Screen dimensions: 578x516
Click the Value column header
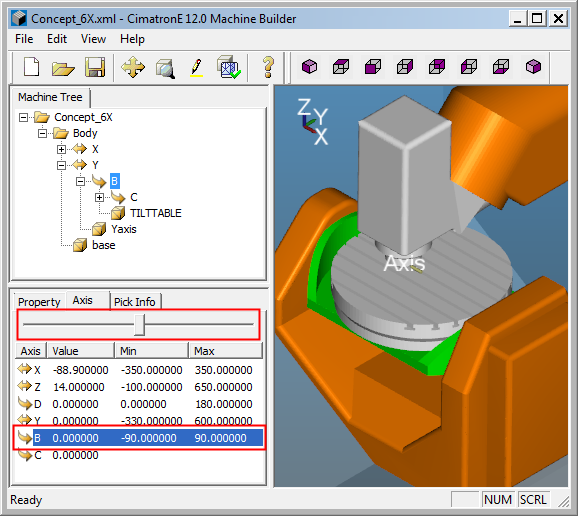pos(81,351)
